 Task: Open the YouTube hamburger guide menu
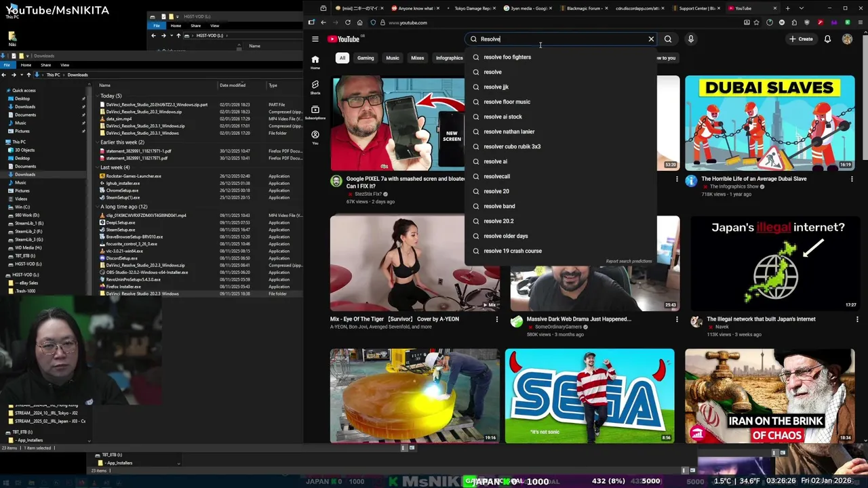point(315,39)
